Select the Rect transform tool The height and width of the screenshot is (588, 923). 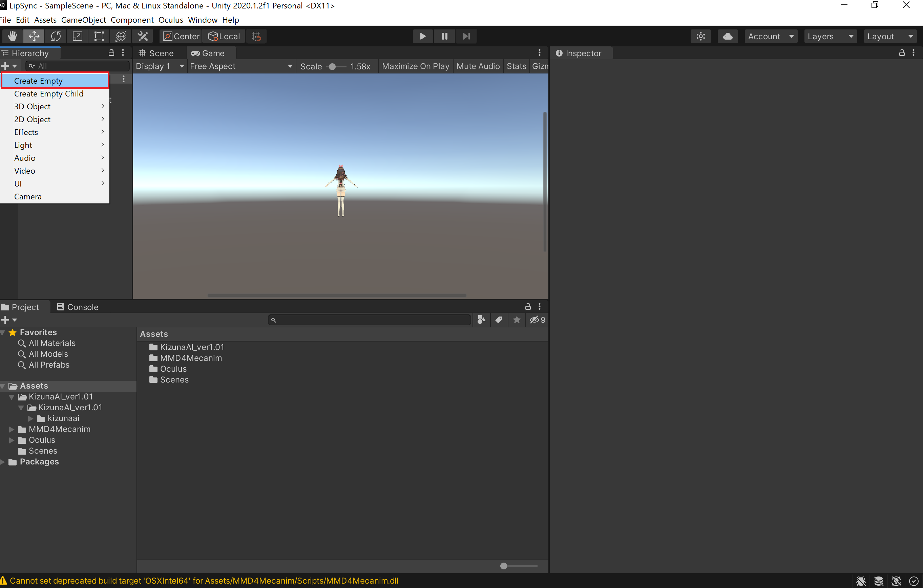click(x=99, y=37)
